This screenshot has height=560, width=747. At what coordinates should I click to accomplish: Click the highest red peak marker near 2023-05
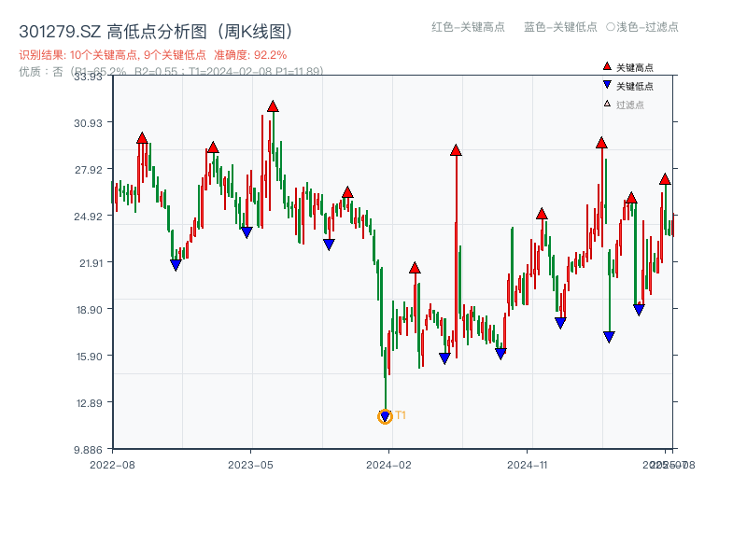pos(273,106)
